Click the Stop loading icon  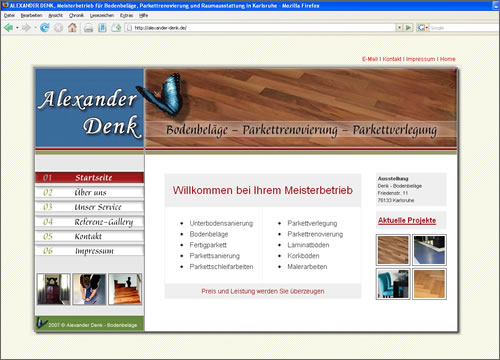58,28
